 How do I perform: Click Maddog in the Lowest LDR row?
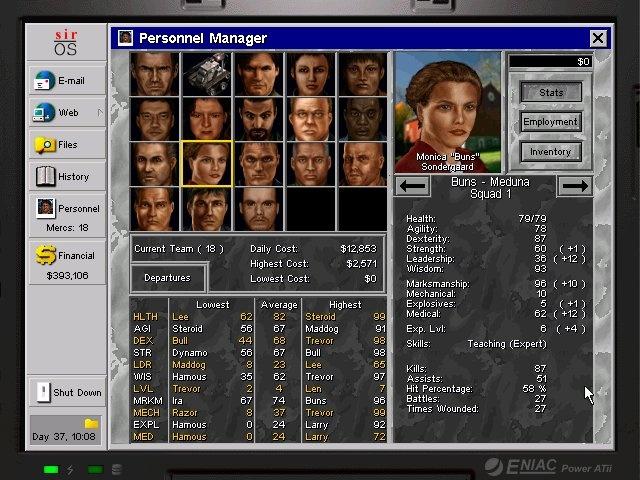click(x=189, y=364)
